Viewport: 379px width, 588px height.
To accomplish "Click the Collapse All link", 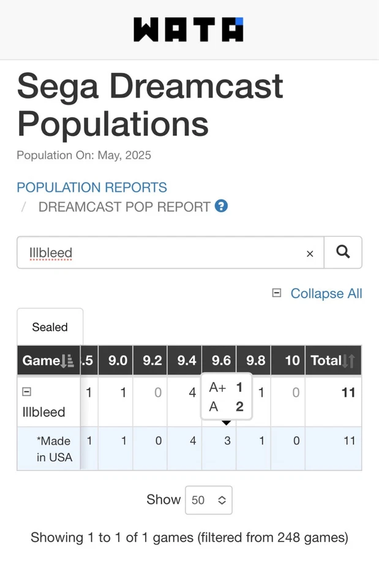I will coord(326,293).
